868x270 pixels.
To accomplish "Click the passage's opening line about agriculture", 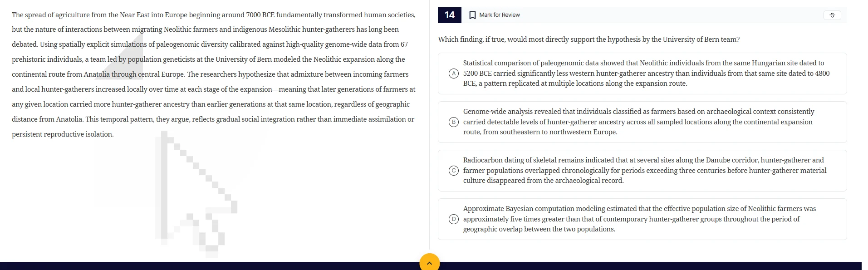I will (213, 15).
